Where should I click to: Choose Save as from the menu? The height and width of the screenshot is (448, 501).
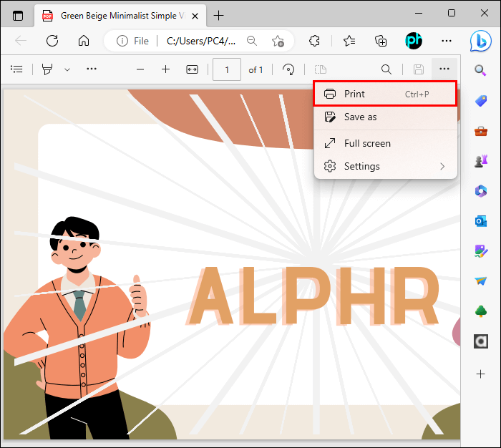click(385, 117)
